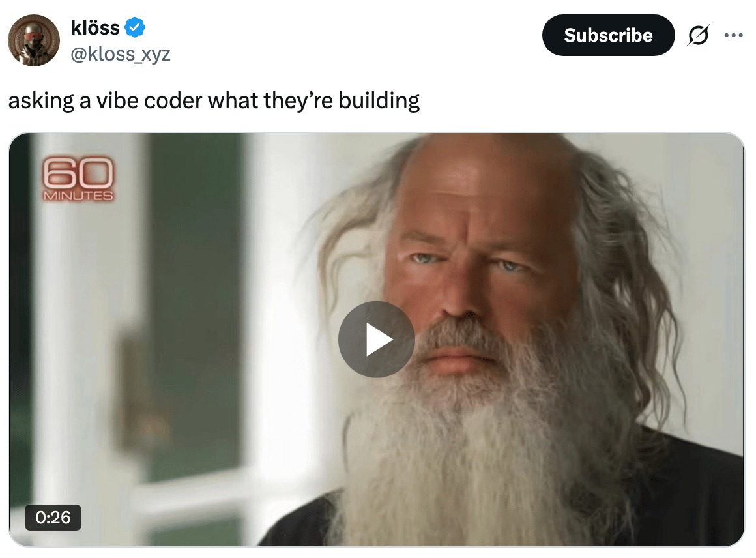Click the blurred green door in video
This screenshot has height=558, width=756.
[193, 299]
